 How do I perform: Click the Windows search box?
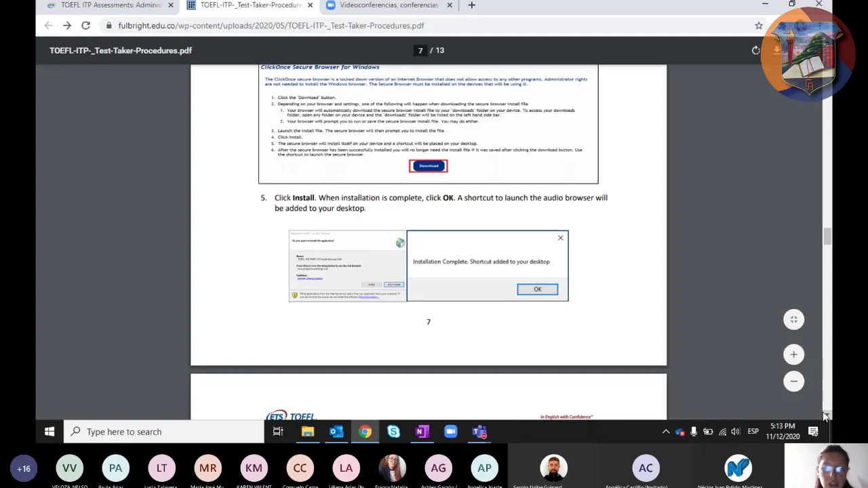[x=163, y=432]
